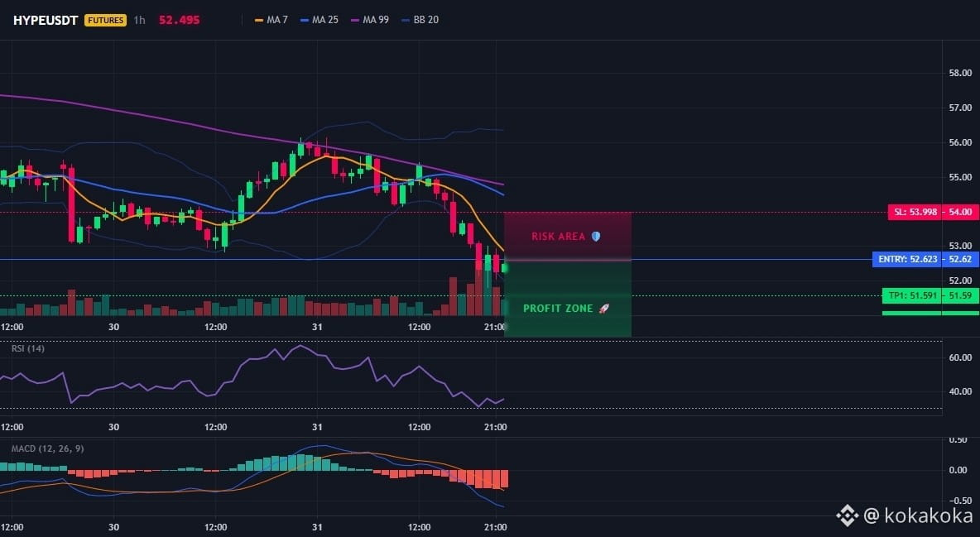980x537 pixels.
Task: Click the purple RSI line near its peak
Action: click(300, 346)
